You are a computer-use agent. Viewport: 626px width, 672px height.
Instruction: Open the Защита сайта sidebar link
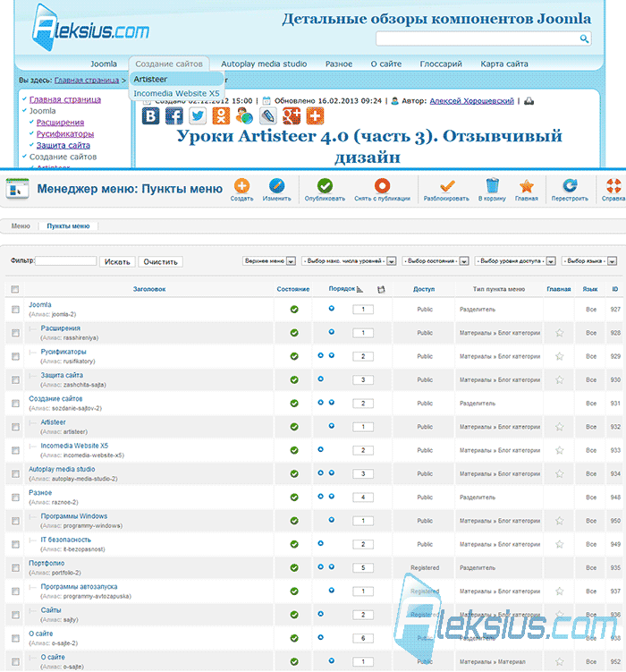tap(63, 146)
